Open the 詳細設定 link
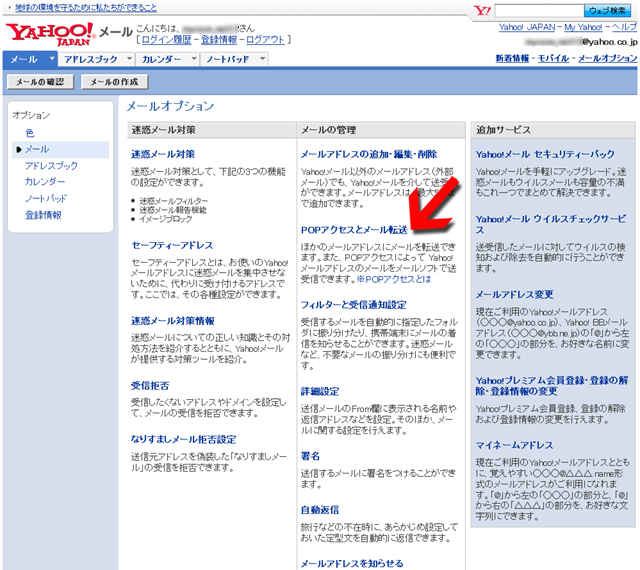This screenshot has width=640, height=570. pyautogui.click(x=320, y=392)
